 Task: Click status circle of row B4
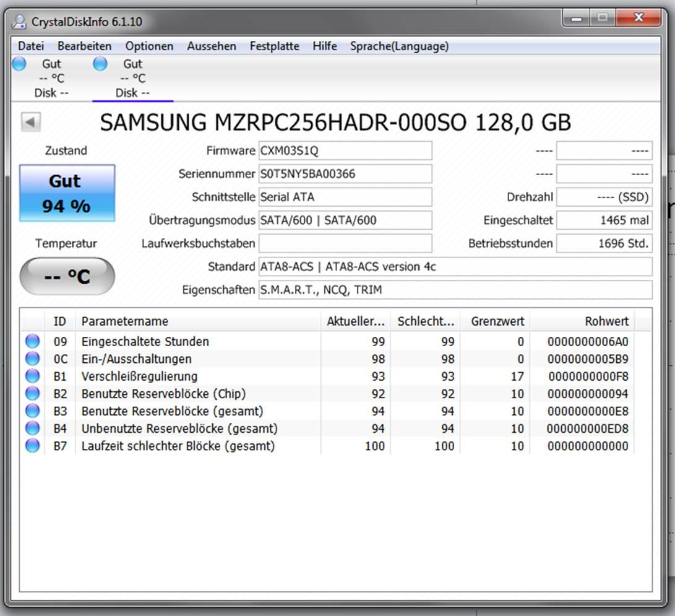click(32, 428)
